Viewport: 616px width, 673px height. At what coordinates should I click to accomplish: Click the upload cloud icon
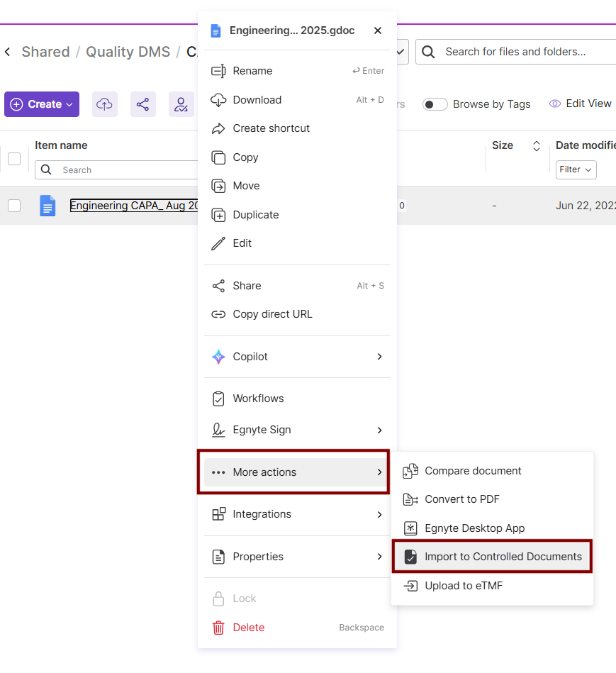point(104,104)
